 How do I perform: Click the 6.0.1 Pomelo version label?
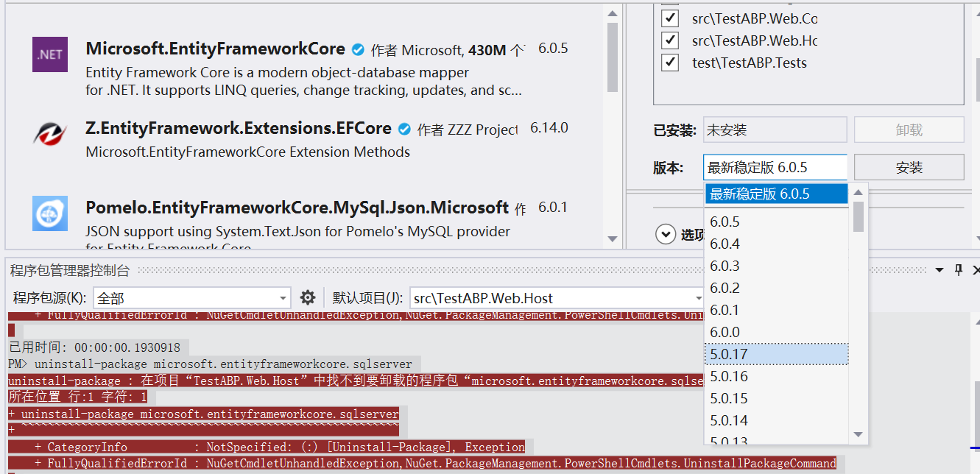(x=552, y=208)
